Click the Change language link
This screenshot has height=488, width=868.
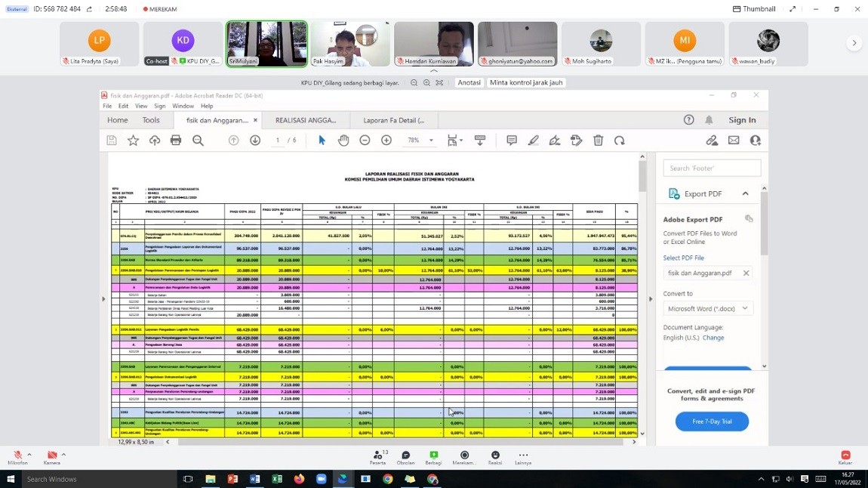coord(713,338)
